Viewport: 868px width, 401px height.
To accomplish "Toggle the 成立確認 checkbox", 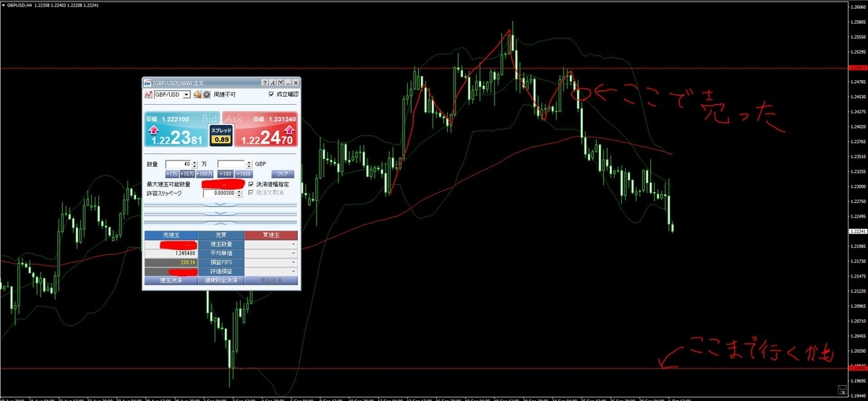I will (x=271, y=94).
